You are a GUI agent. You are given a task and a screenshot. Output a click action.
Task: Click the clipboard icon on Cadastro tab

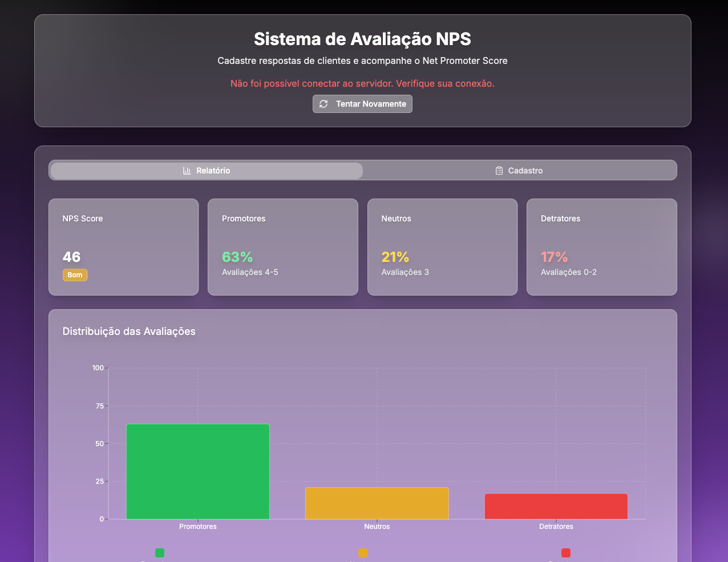(x=499, y=171)
